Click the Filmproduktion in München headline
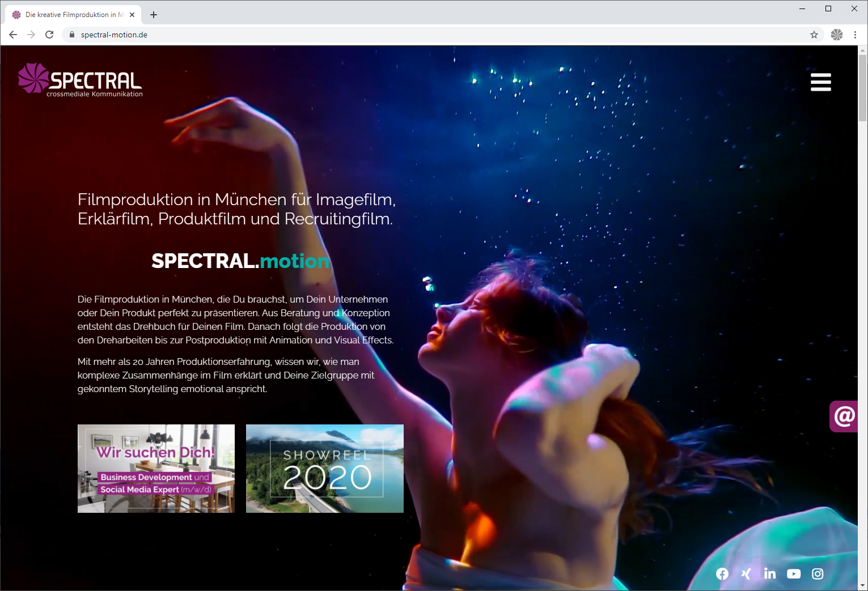This screenshot has height=591, width=868. point(236,209)
